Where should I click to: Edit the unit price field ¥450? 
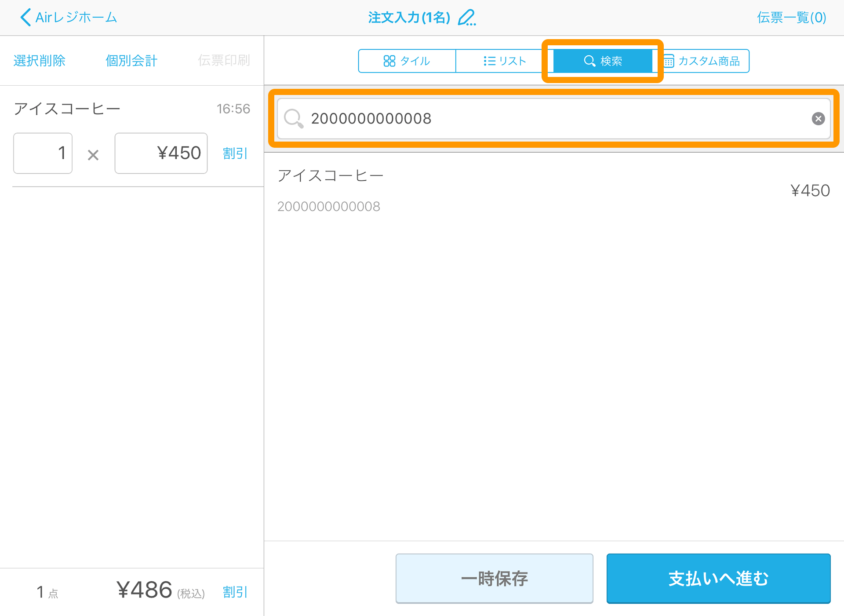161,153
